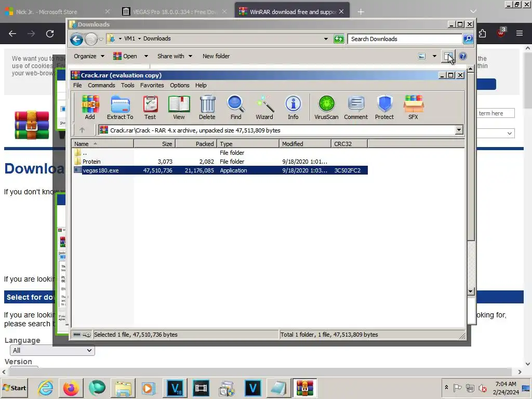Image resolution: width=532 pixels, height=399 pixels.
Task: Show hidden tray icons arrow
Action: 446,388
